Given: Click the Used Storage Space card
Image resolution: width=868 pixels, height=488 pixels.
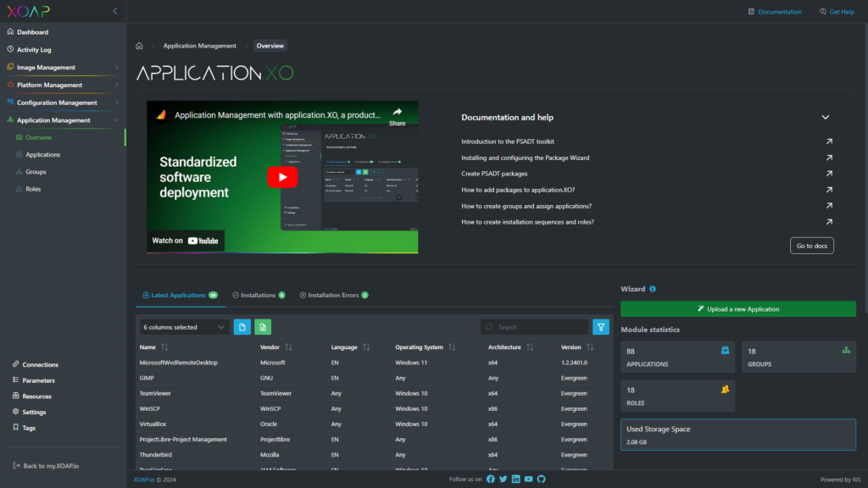Looking at the screenshot, I should [738, 435].
